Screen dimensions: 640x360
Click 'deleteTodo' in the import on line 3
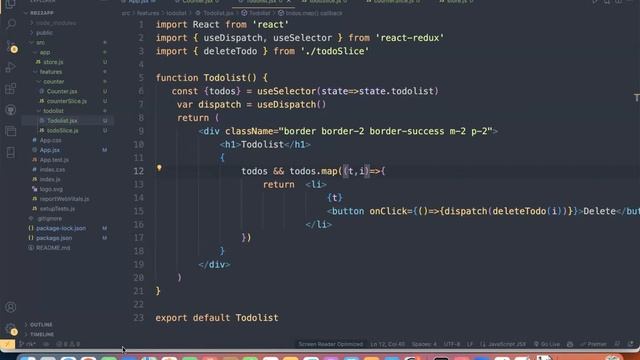pos(230,51)
